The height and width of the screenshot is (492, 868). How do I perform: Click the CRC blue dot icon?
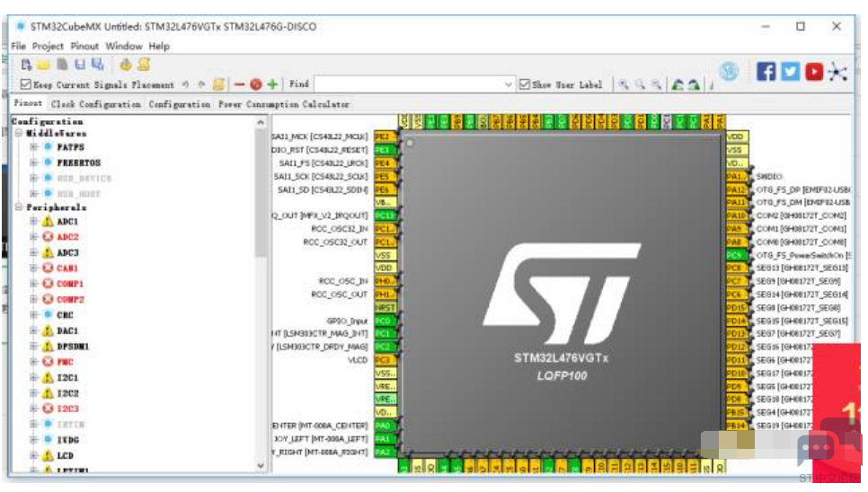point(49,315)
